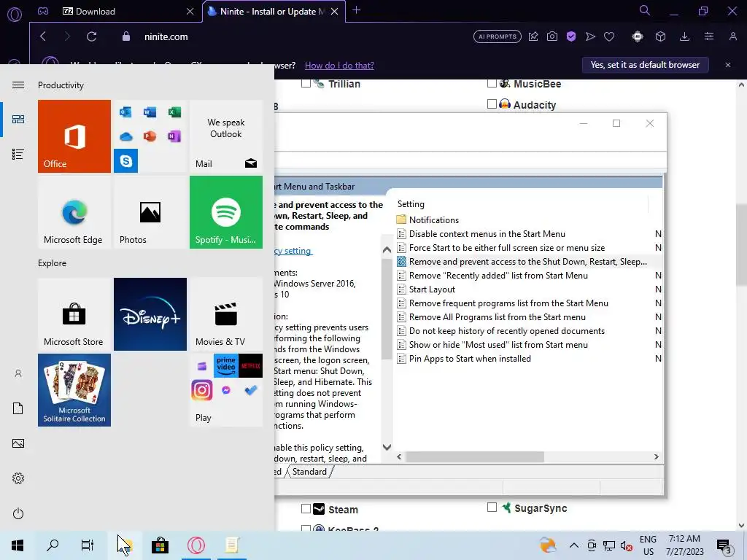Switch to All apps list view

tap(18, 155)
